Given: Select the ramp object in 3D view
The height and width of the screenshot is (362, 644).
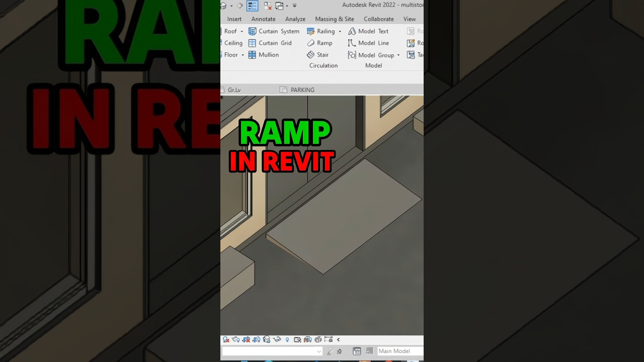Looking at the screenshot, I should click(x=345, y=216).
